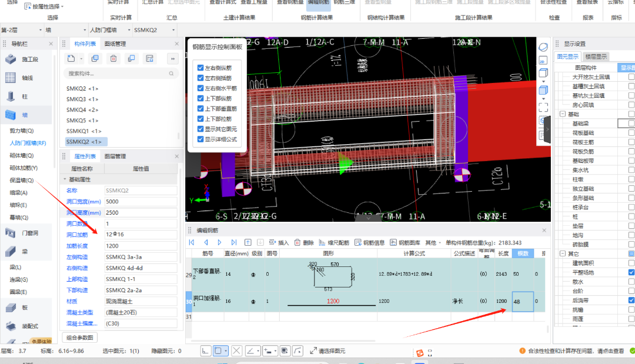Screen dimensions: 635x364
Task: Select 柱 column icon in navigation bar
Action: 11,96
